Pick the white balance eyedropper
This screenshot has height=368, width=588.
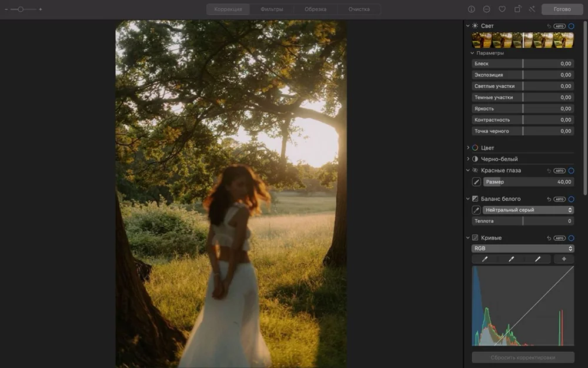click(476, 210)
